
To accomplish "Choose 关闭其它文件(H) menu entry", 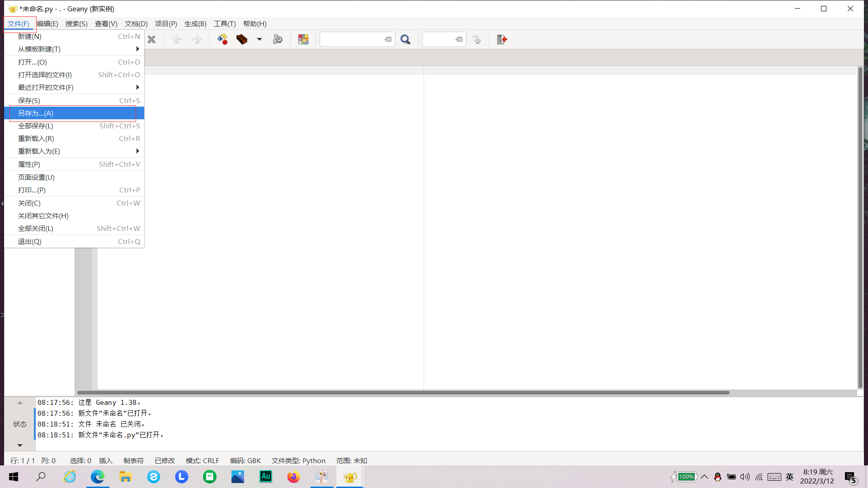I will [x=74, y=216].
